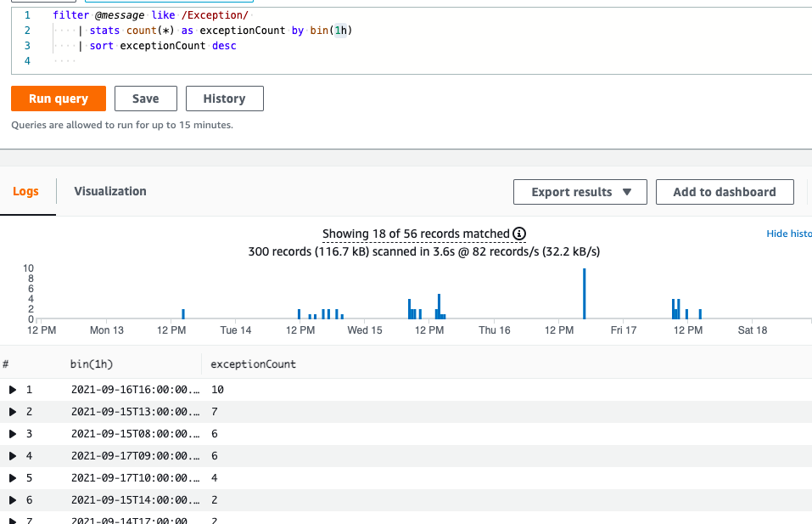This screenshot has height=524, width=812.
Task: Expand result row 4
Action: tap(13, 456)
